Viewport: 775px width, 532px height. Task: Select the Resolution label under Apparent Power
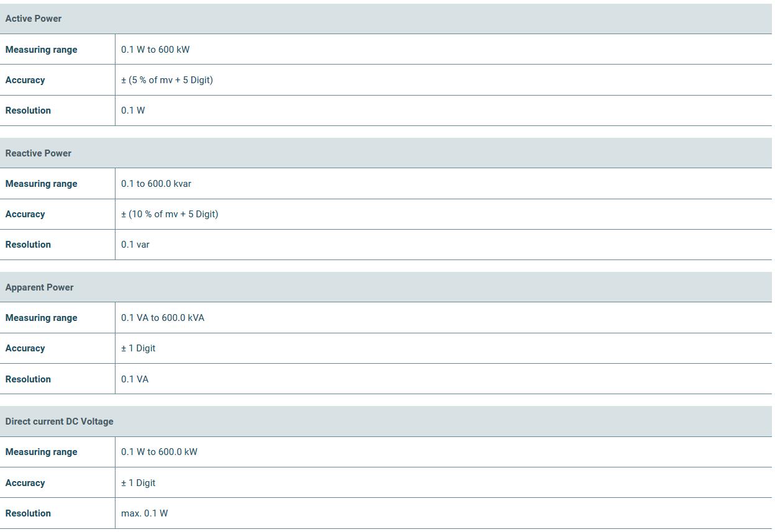pos(28,379)
